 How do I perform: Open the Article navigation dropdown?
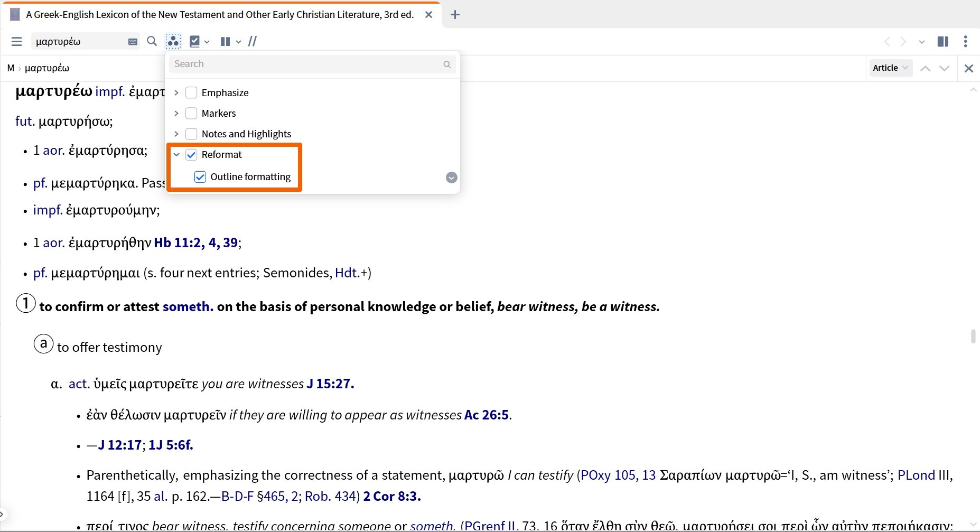pos(890,68)
